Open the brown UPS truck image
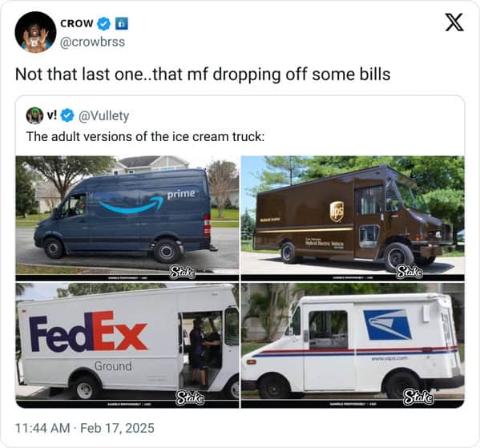Image resolution: width=480 pixels, height=448 pixels. click(353, 218)
